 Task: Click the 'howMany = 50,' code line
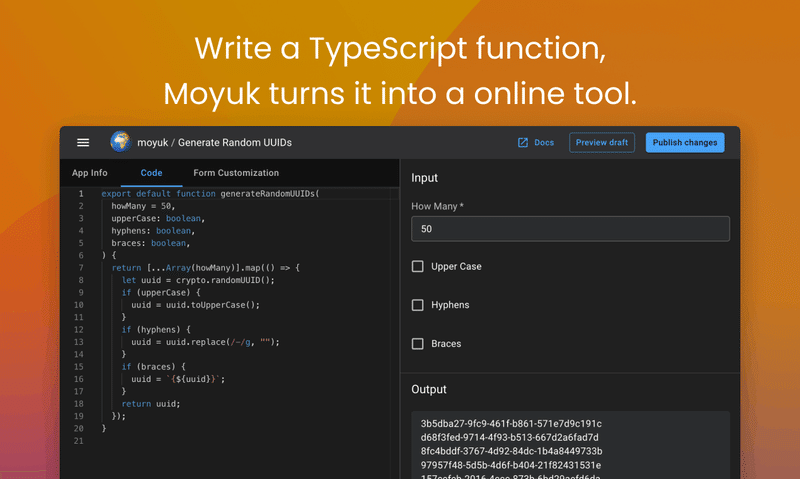[x=143, y=206]
